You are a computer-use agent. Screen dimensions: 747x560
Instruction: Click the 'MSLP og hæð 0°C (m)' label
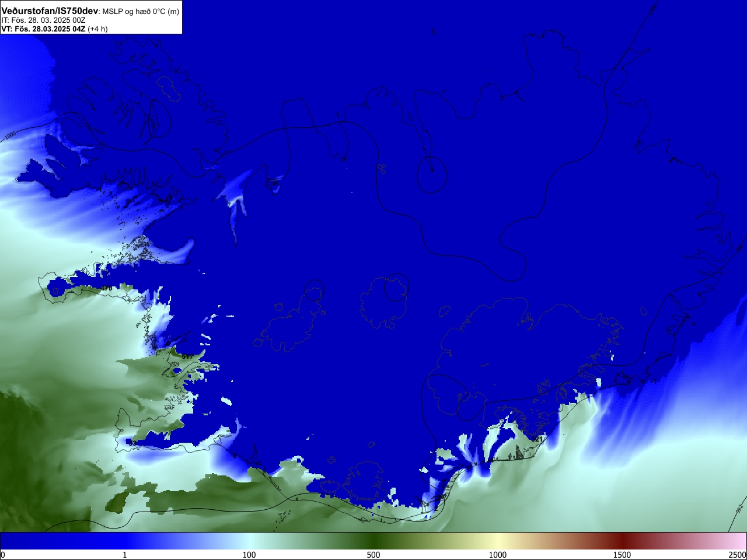point(141,12)
